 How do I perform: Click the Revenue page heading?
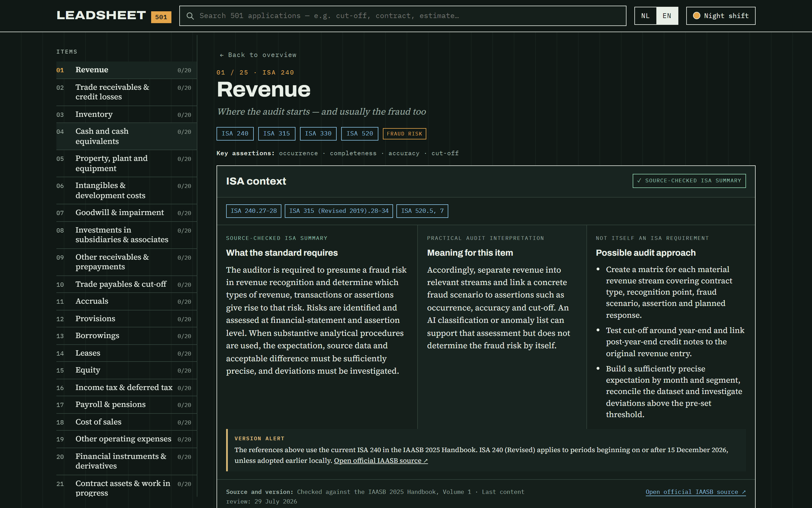[x=264, y=90]
